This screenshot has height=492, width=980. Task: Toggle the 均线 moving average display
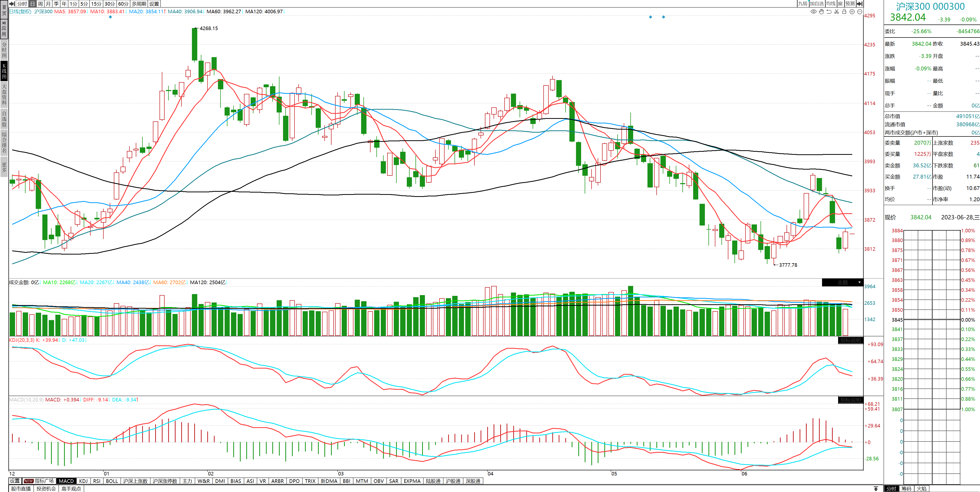coord(831,4)
